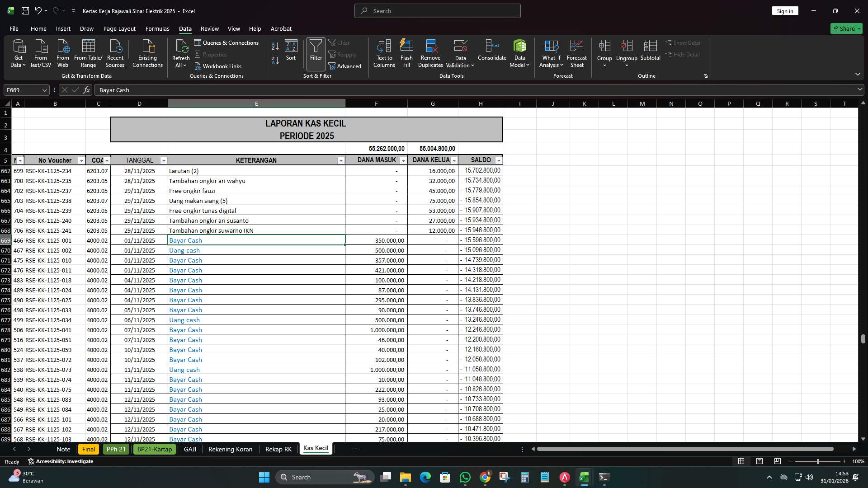Open Text to Columns
Viewport: 868px width, 488px height.
[x=384, y=52]
